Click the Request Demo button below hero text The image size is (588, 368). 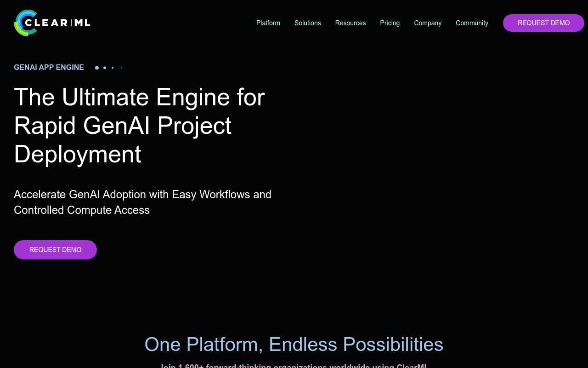[55, 250]
